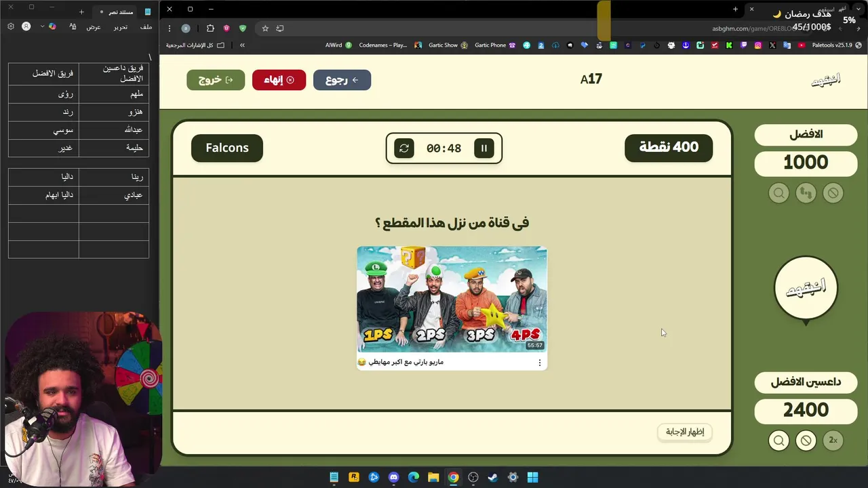Open Steam from the taskbar
The height and width of the screenshot is (488, 868).
click(493, 477)
